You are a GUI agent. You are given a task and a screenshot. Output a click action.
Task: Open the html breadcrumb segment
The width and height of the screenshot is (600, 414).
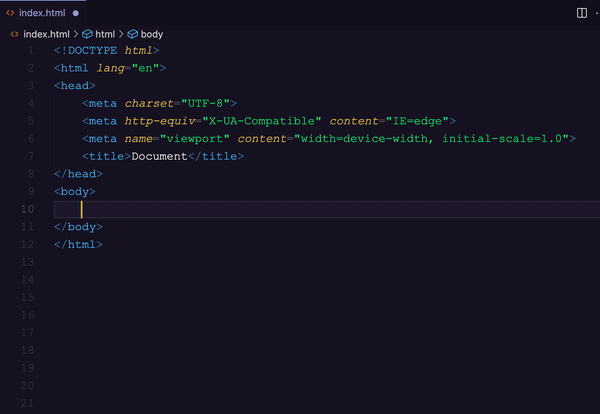click(x=105, y=34)
